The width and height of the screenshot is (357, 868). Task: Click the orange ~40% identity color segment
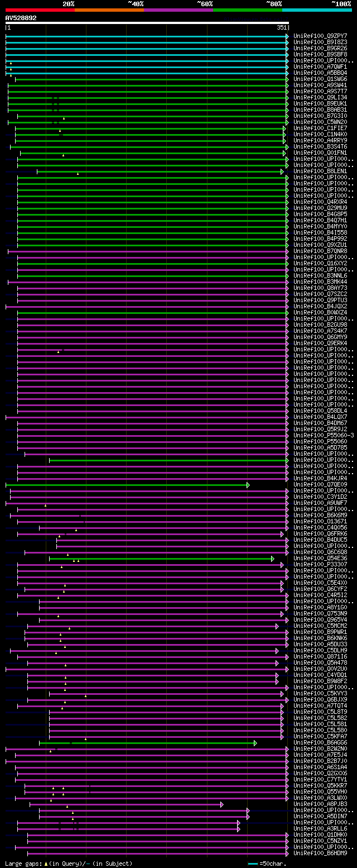click(x=109, y=9)
